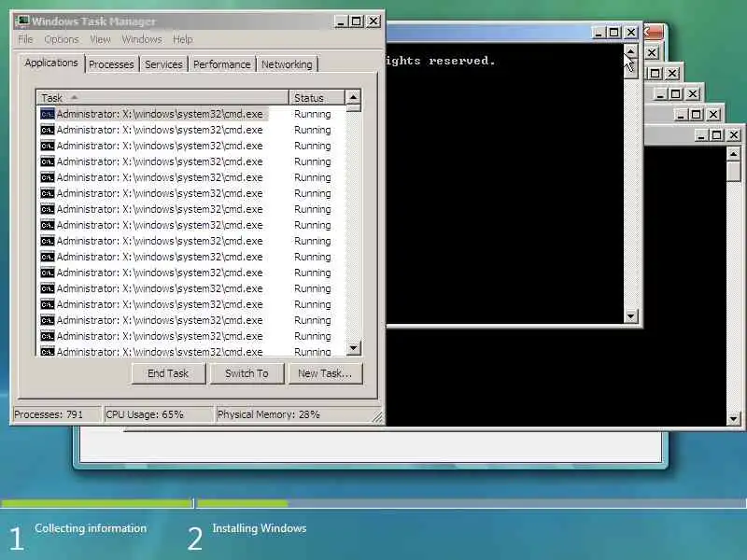The image size is (747, 560).
Task: Click the End Task button
Action: (x=168, y=373)
